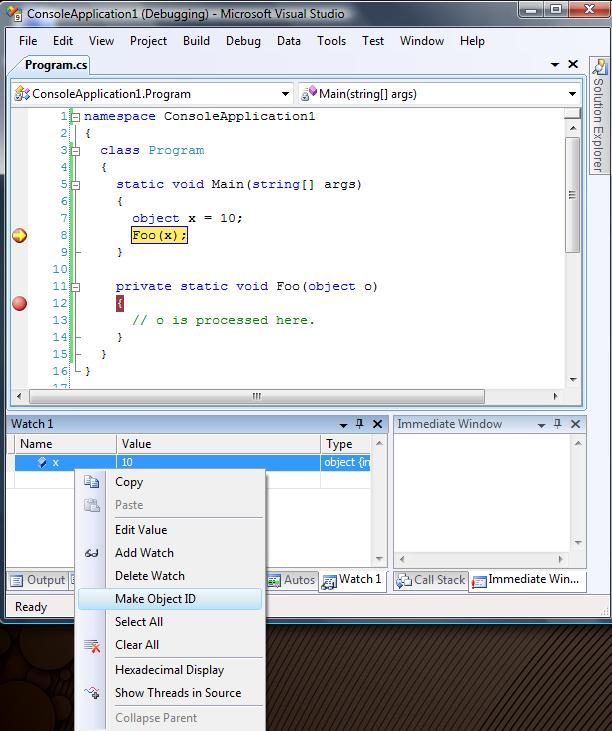The width and height of the screenshot is (612, 731).
Task: Click the Add Watch glasses icon
Action: pos(91,553)
